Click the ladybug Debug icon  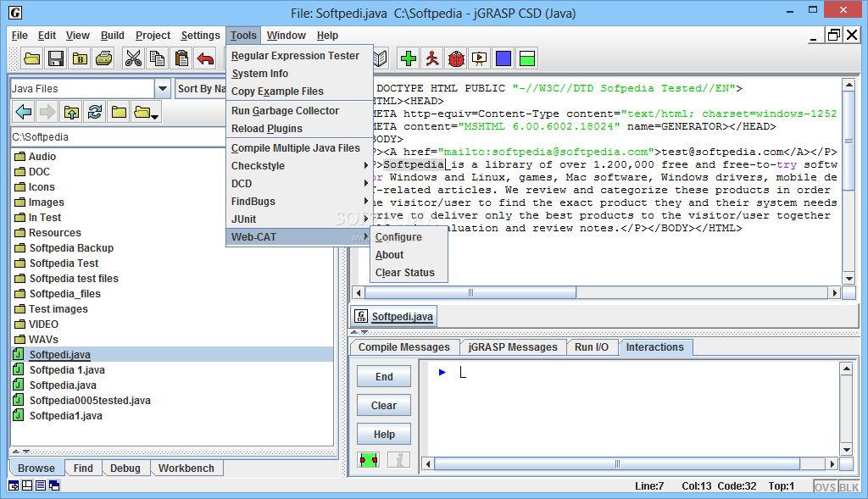click(456, 58)
